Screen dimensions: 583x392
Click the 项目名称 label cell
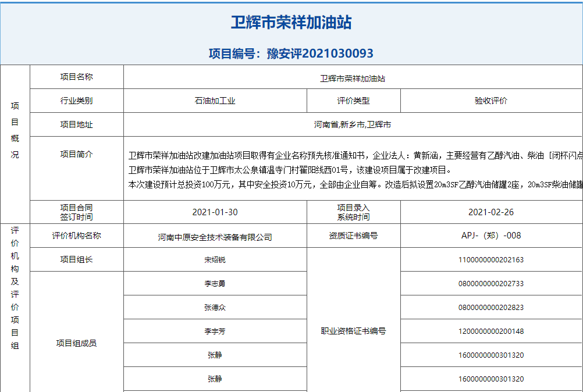(77, 77)
